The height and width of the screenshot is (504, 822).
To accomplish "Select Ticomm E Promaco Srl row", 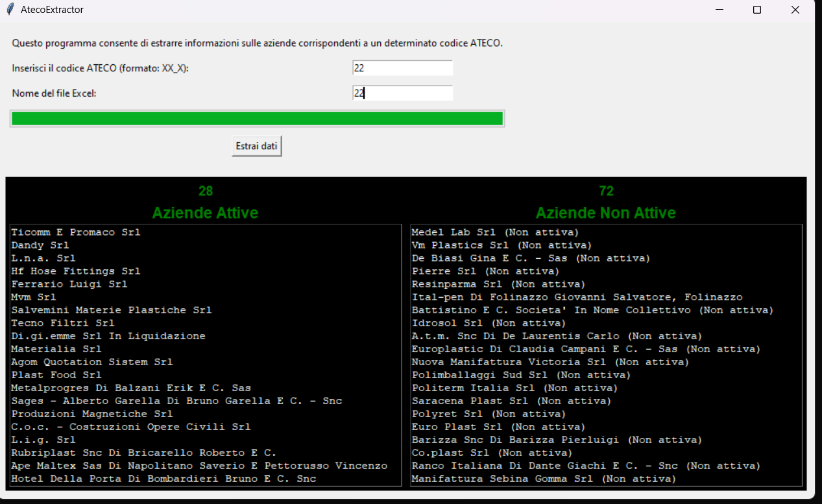I will [206, 232].
